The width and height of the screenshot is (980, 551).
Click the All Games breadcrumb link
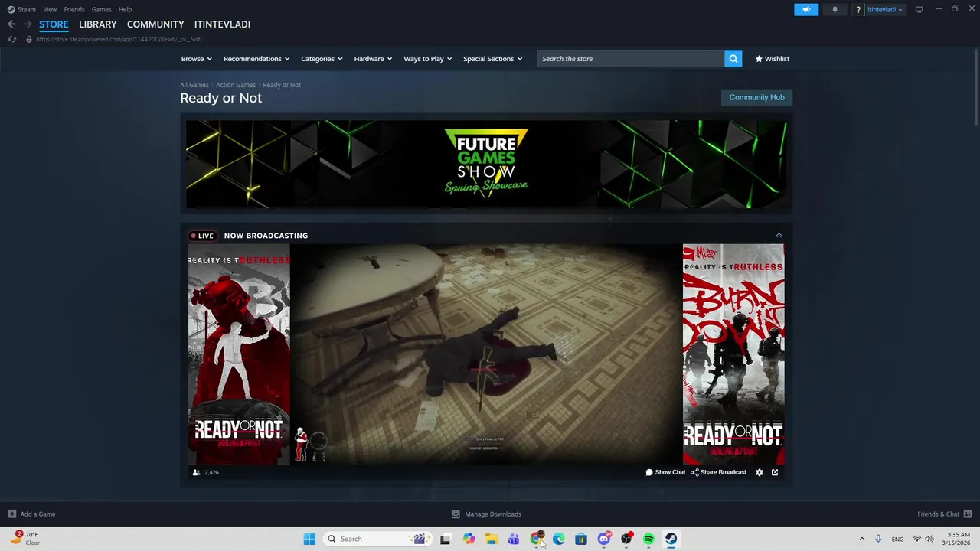click(x=194, y=85)
